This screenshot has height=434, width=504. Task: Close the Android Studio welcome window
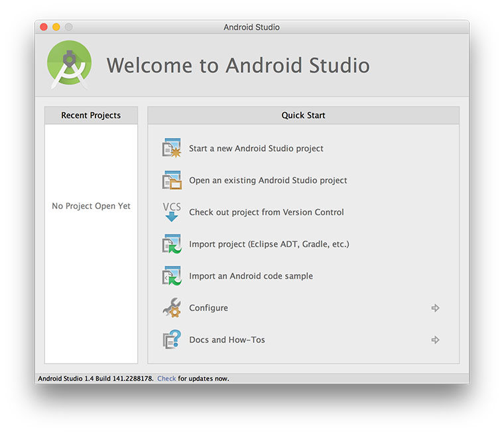(44, 27)
